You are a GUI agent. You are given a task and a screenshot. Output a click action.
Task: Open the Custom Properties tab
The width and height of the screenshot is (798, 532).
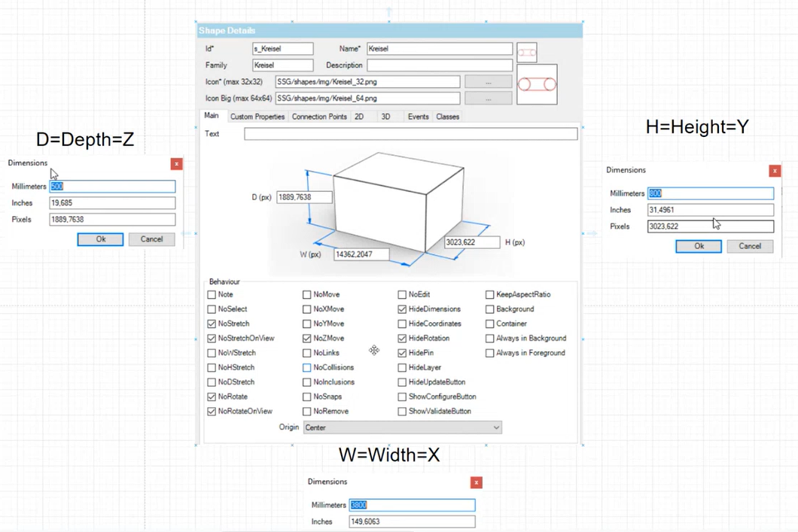(x=257, y=117)
